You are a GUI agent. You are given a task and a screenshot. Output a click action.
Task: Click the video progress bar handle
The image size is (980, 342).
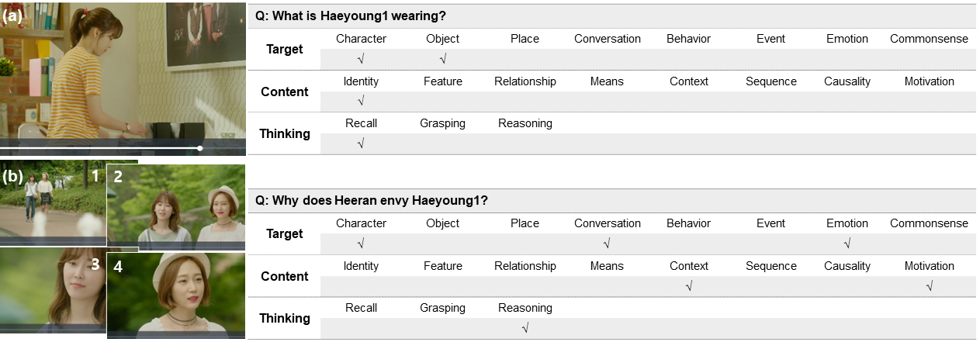pos(200,147)
